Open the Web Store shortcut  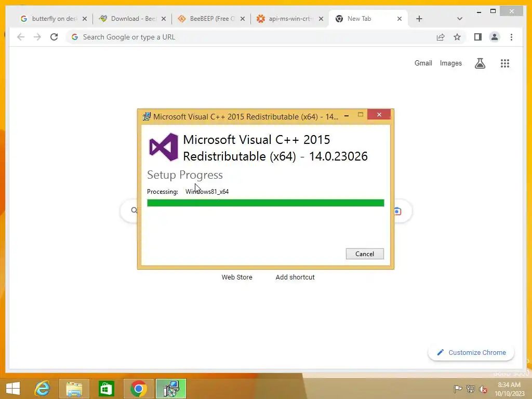click(237, 277)
